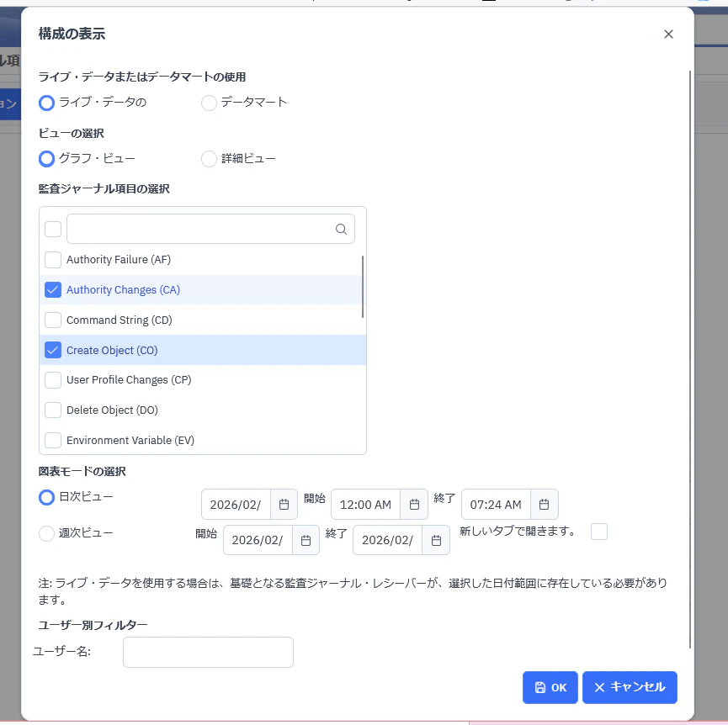This screenshot has height=725, width=728.
Task: Click the journal list scrollbar
Action: (x=362, y=287)
